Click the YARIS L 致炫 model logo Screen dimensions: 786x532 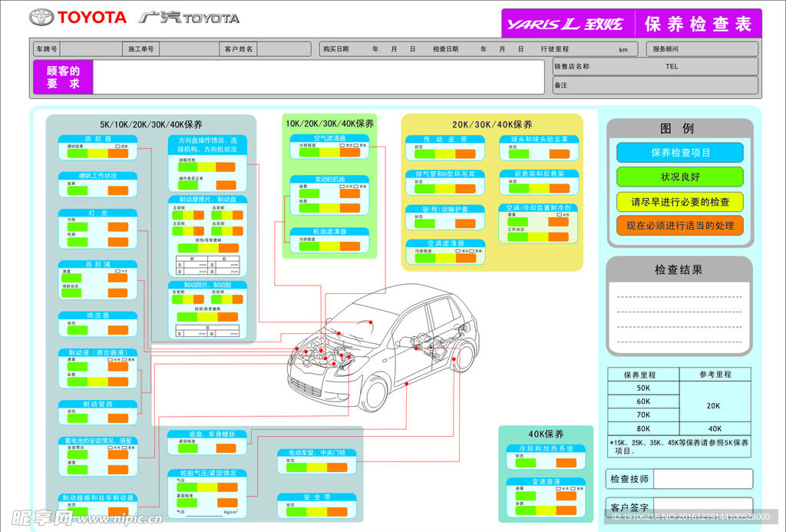pos(565,24)
